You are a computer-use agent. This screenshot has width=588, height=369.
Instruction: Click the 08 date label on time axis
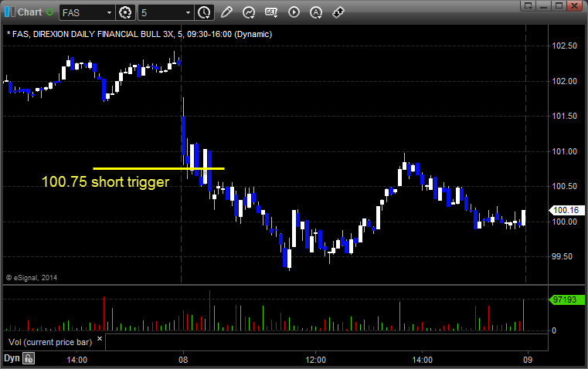click(183, 360)
